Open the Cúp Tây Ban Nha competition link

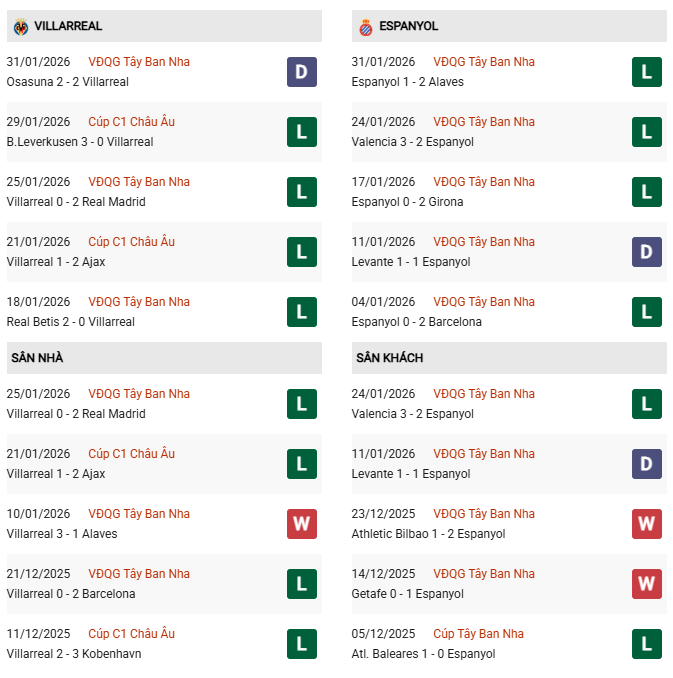pos(478,634)
